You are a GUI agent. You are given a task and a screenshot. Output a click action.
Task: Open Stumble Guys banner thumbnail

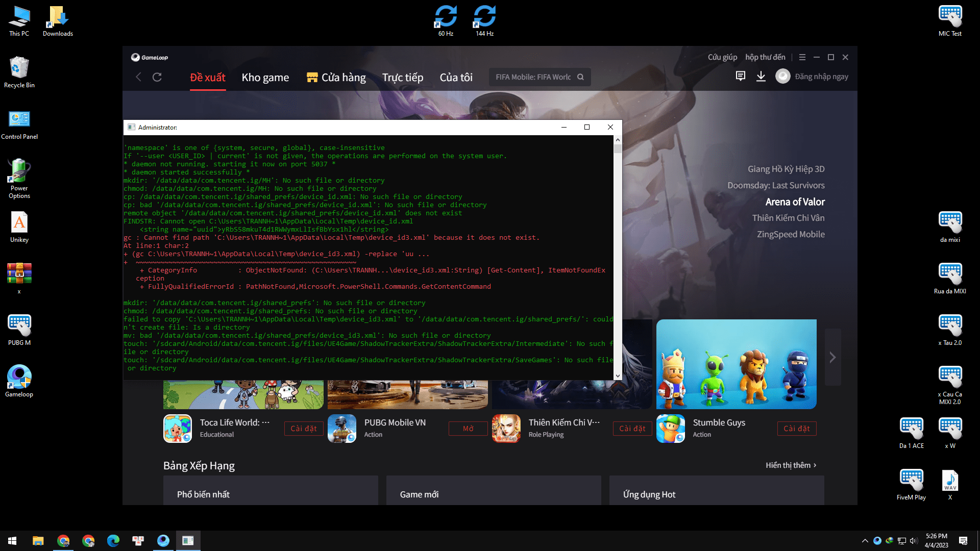point(737,364)
